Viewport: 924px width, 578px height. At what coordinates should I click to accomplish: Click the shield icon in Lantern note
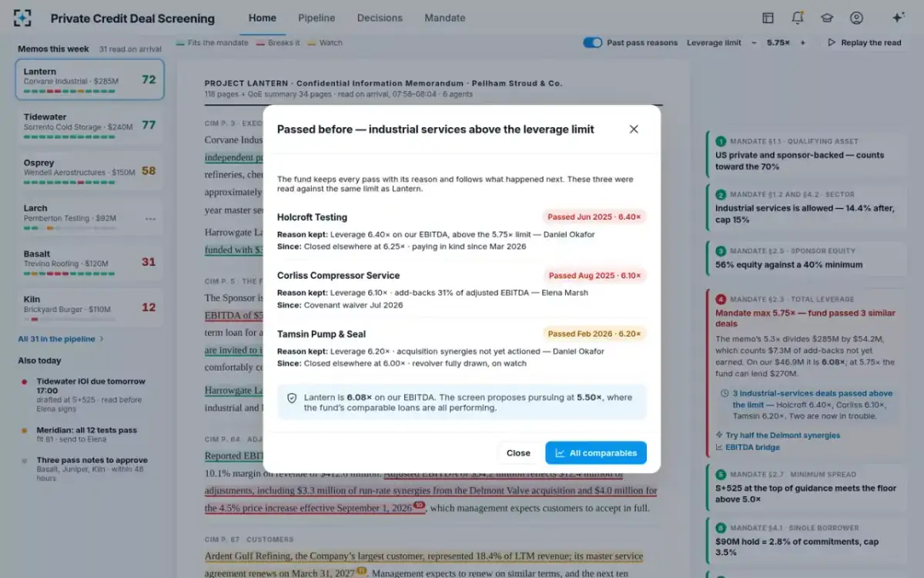(292, 398)
